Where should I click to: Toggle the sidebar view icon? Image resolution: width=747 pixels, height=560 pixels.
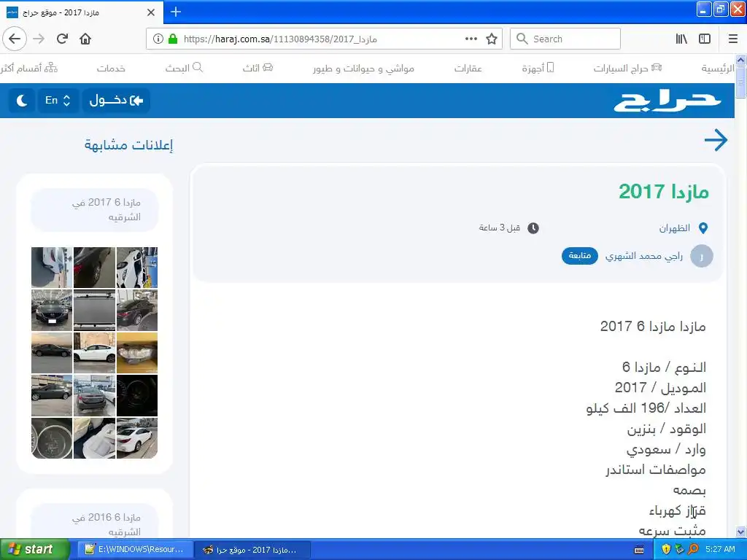tap(705, 39)
